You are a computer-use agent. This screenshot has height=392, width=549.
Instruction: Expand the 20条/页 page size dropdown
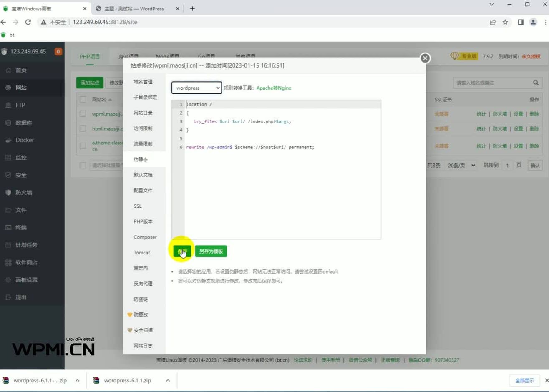coord(461,166)
